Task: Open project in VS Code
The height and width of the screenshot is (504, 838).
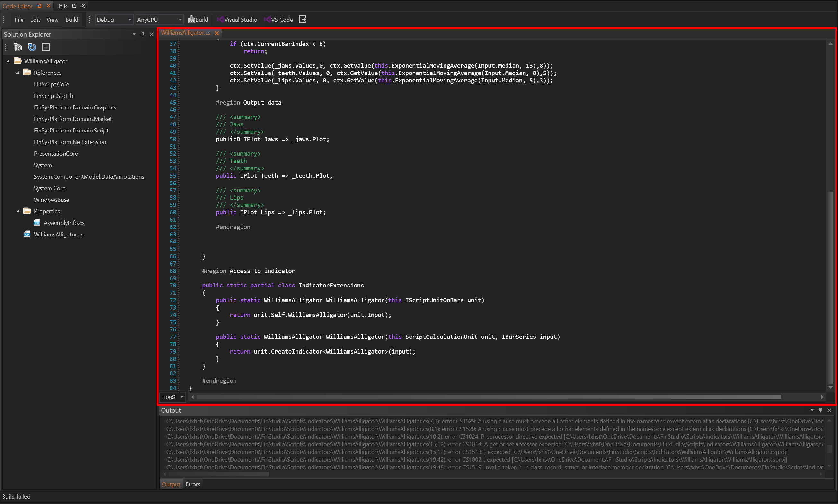Action: [278, 20]
